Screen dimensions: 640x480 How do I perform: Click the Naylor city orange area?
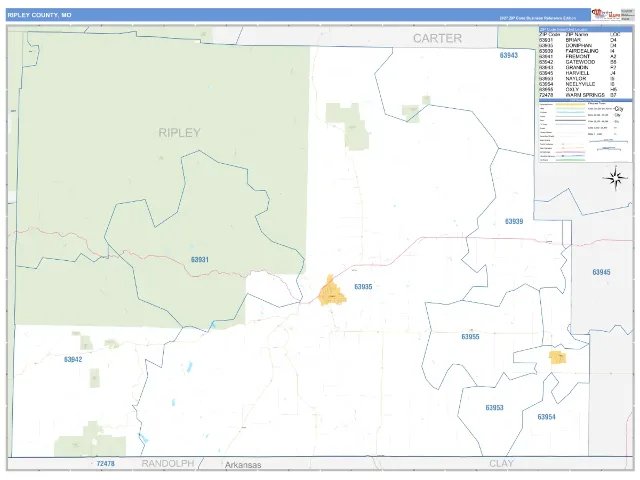(x=557, y=357)
